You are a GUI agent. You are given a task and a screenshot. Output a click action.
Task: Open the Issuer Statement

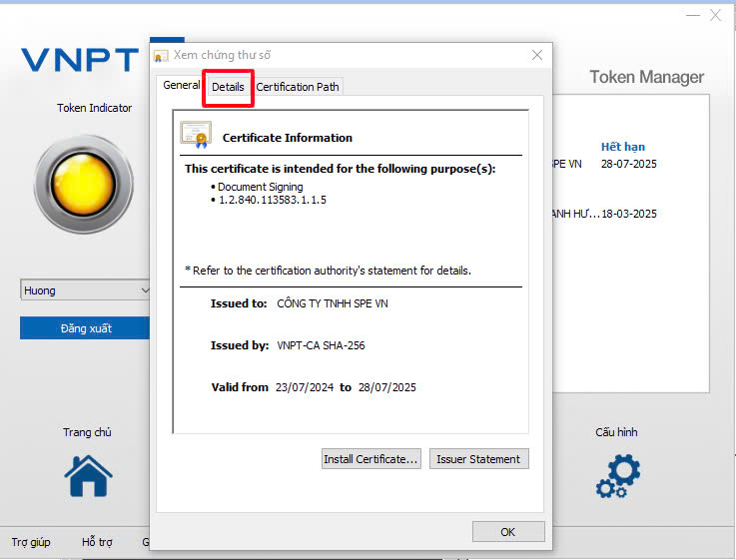478,459
